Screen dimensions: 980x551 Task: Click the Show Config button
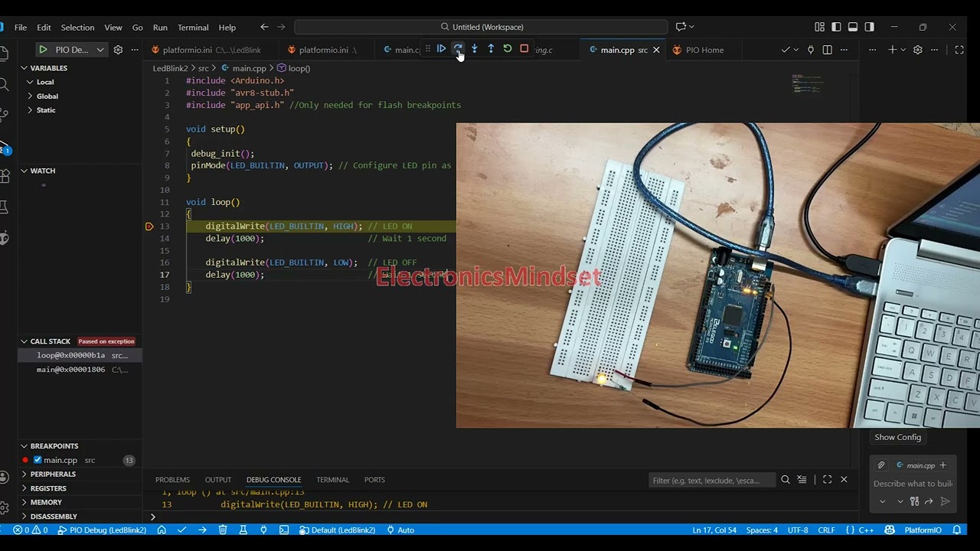coord(897,437)
